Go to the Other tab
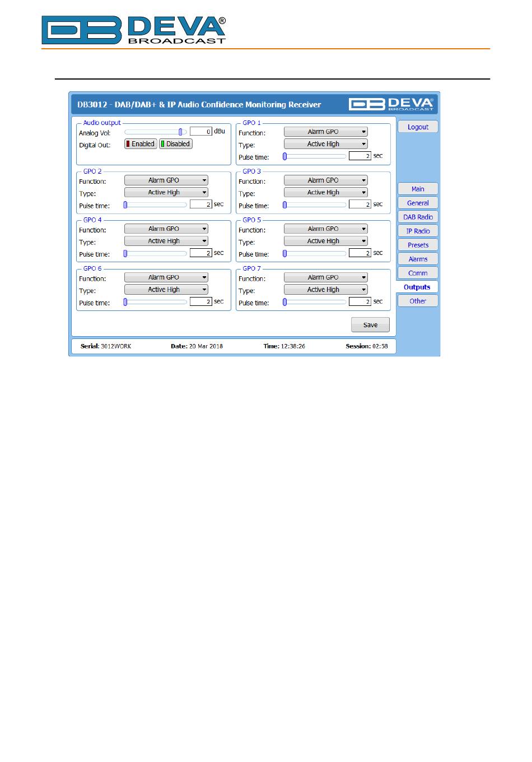 (x=418, y=301)
